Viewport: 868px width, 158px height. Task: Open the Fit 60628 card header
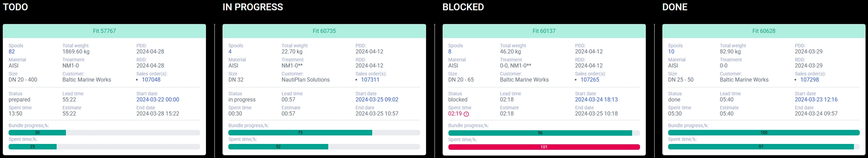tap(764, 31)
